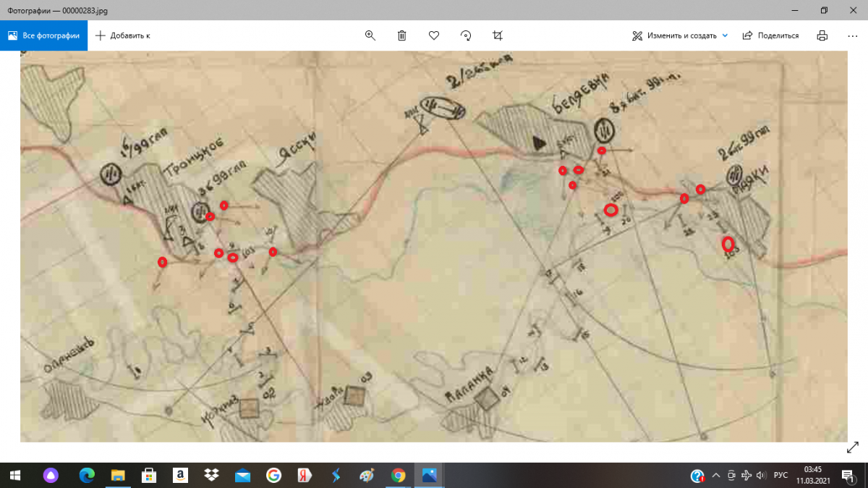Screen dimensions: 868x488
Task: Open File Explorer from taskbar
Action: (x=117, y=476)
